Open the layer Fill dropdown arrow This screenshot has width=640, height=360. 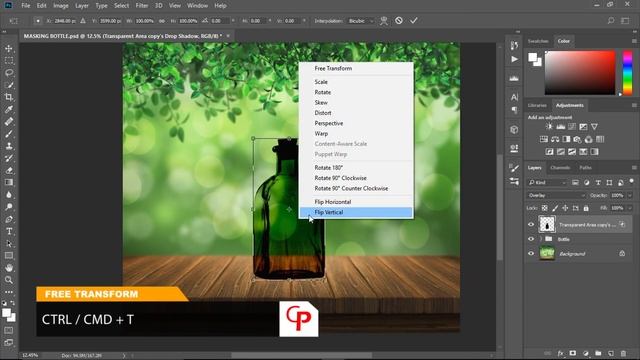click(x=629, y=208)
